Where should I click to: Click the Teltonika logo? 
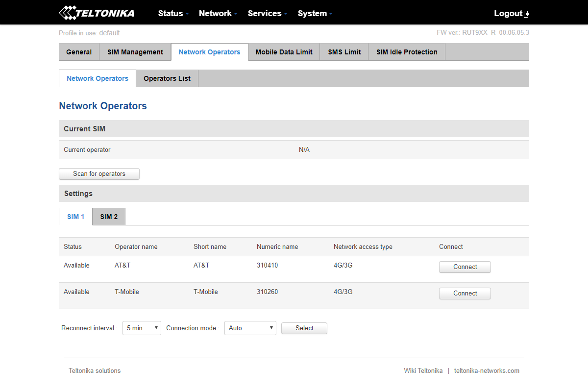coord(97,13)
